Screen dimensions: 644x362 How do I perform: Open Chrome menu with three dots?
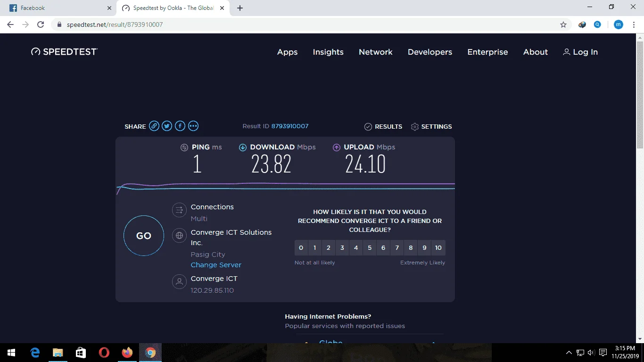click(634, 25)
